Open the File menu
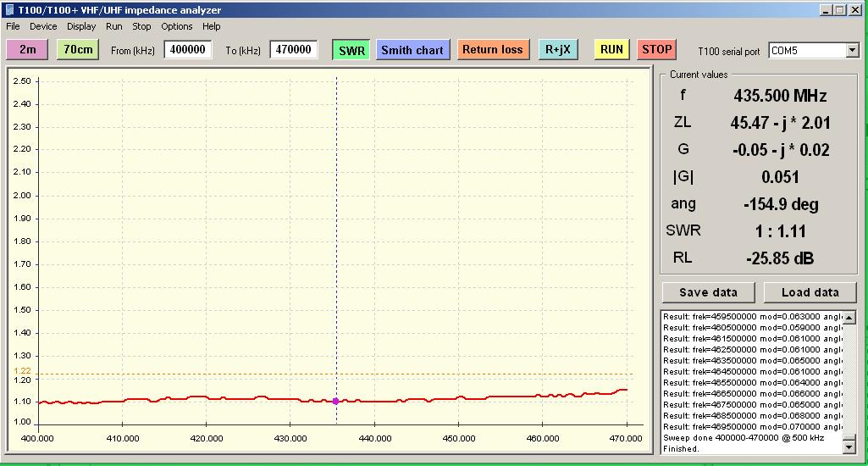 point(13,26)
